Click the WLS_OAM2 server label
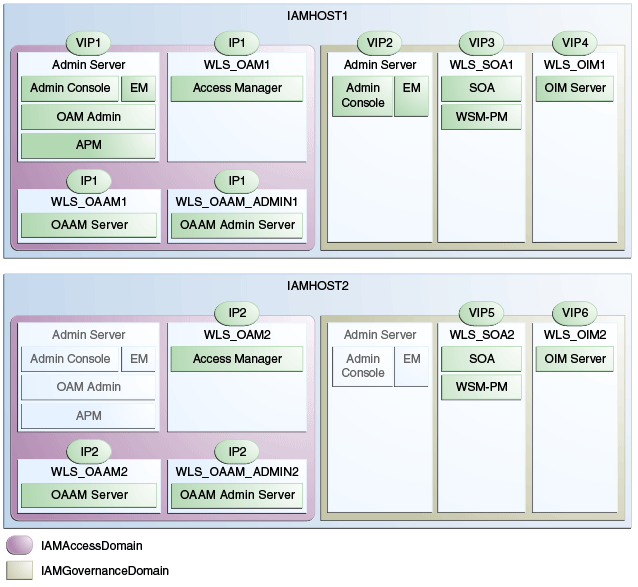 click(237, 335)
